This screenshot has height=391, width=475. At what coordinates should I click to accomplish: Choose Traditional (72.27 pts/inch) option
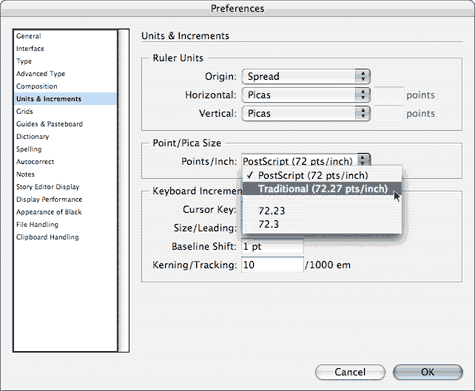click(x=322, y=189)
